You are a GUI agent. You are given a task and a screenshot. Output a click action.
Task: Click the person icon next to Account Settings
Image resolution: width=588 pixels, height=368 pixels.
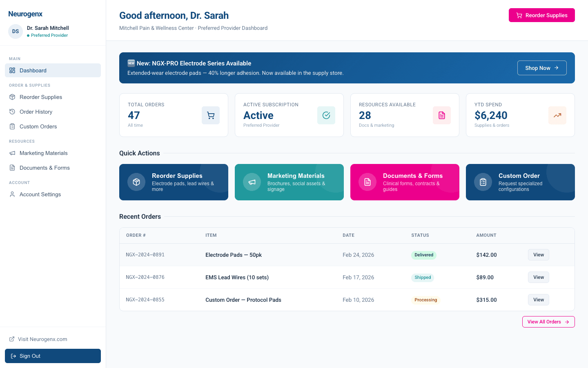click(x=12, y=194)
